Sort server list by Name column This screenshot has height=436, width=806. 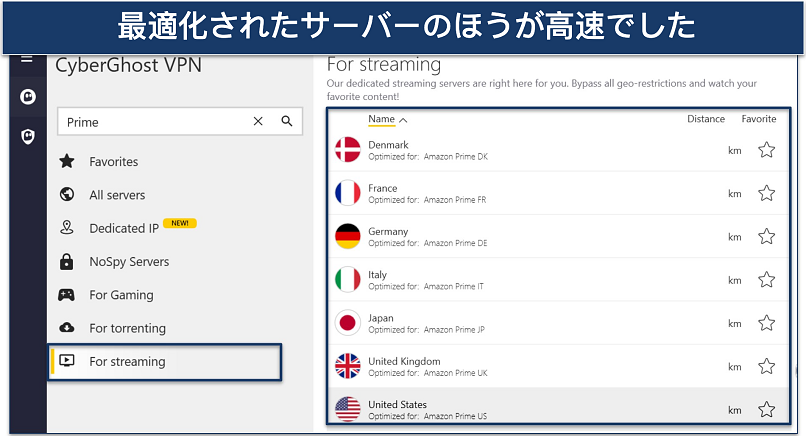(381, 119)
